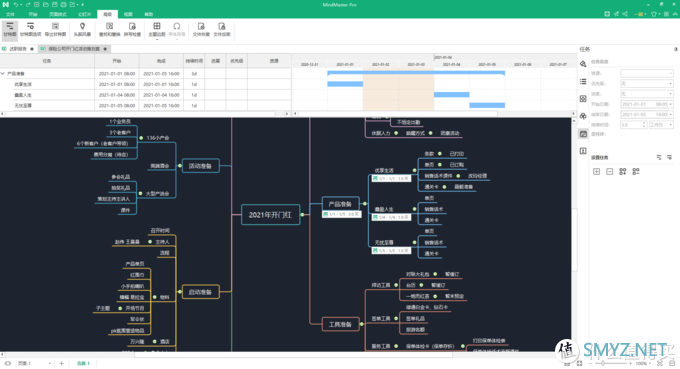680x369 pixels.
Task: Click the file encryption icon
Action: pos(222,29)
